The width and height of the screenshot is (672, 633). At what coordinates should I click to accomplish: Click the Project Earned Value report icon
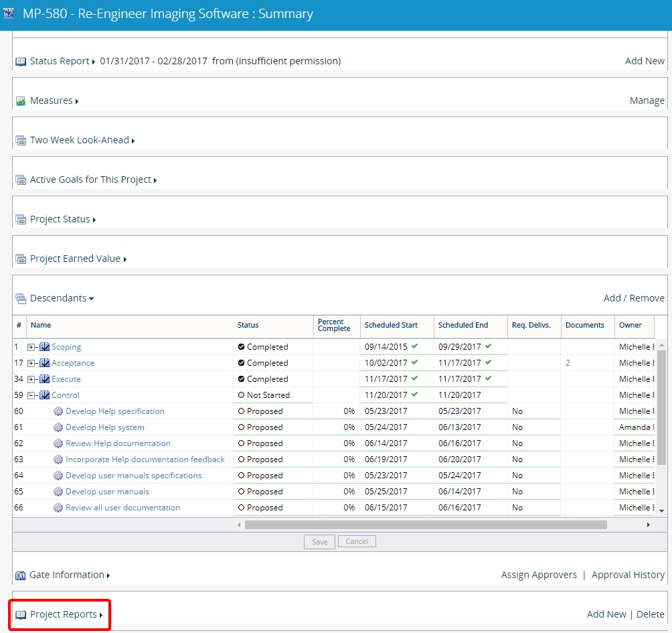19,259
